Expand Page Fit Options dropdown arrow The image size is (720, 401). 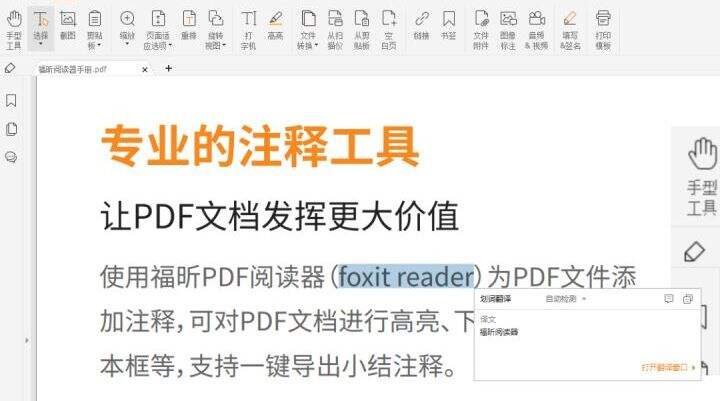(170, 45)
